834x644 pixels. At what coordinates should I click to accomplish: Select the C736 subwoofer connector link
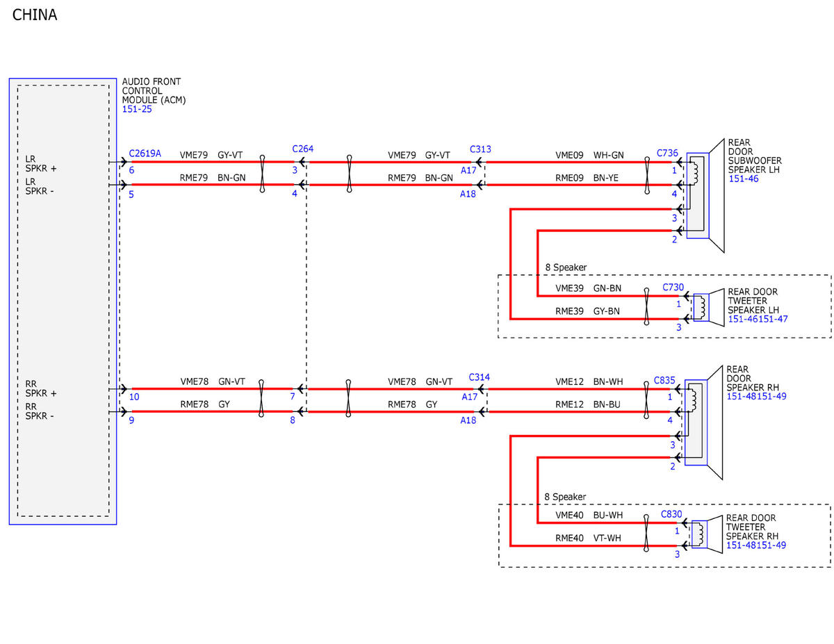point(667,153)
